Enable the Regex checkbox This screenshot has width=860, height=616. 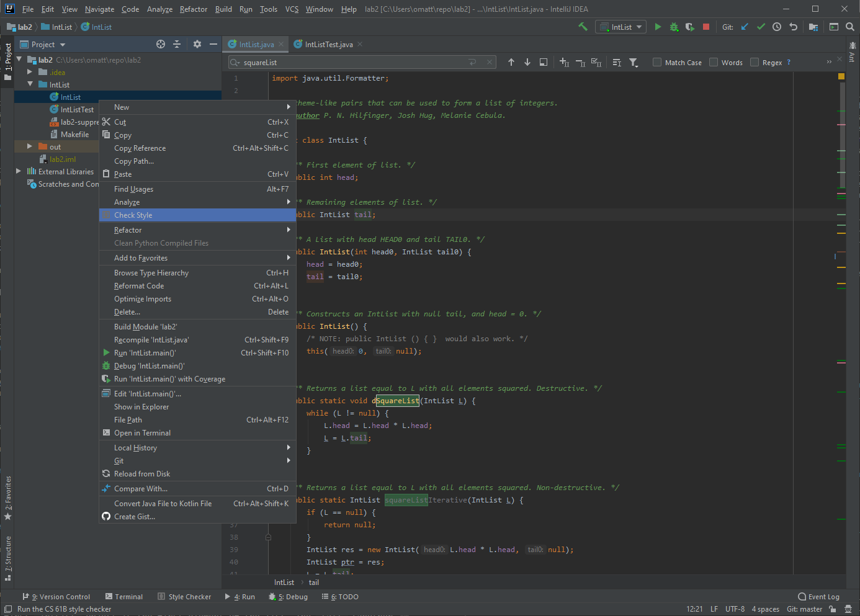tap(755, 62)
